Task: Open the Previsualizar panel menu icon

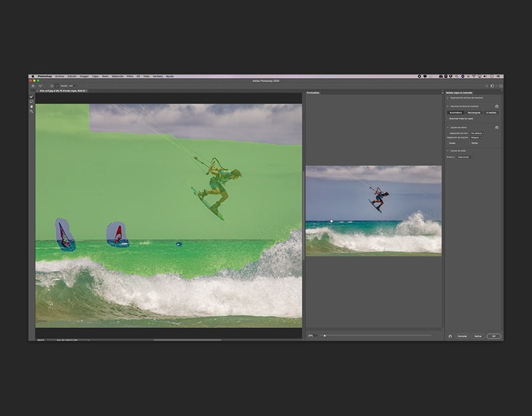Action: 442,93
